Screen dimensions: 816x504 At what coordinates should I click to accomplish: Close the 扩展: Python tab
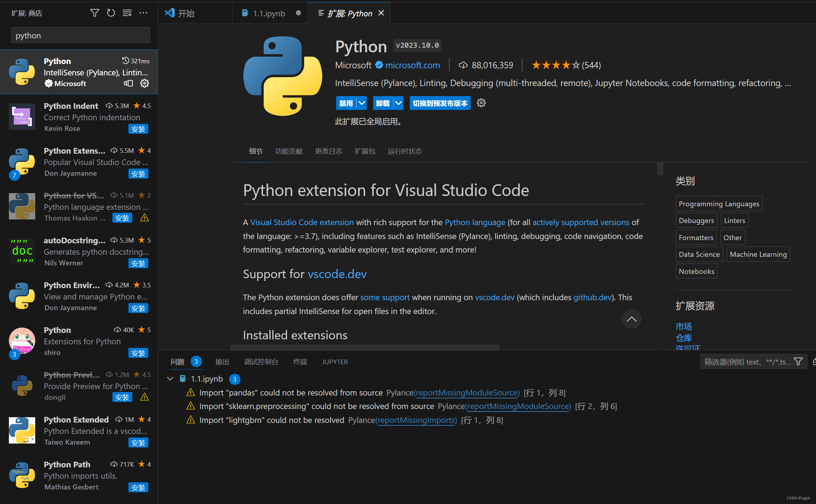point(381,13)
